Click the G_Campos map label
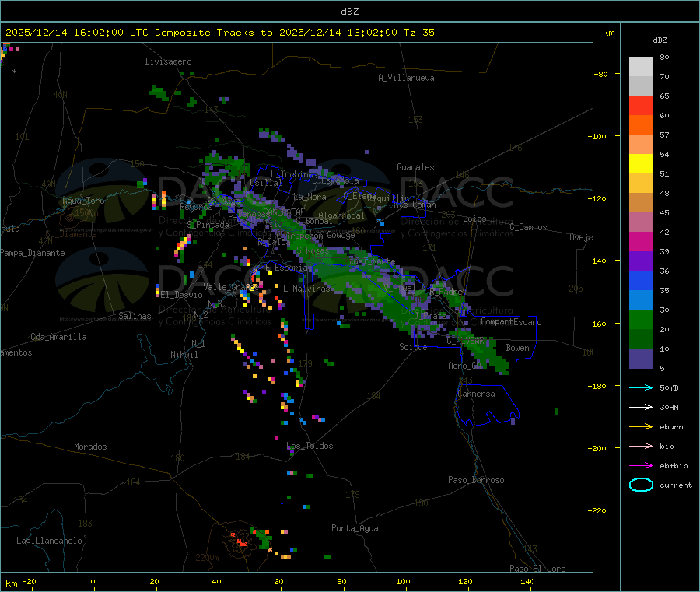This screenshot has width=700, height=592. tap(529, 227)
